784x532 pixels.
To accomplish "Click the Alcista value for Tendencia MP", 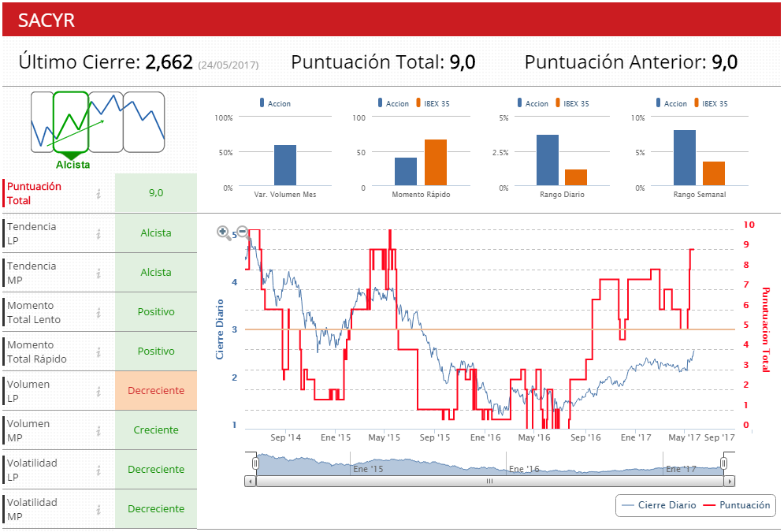I will (x=156, y=273).
